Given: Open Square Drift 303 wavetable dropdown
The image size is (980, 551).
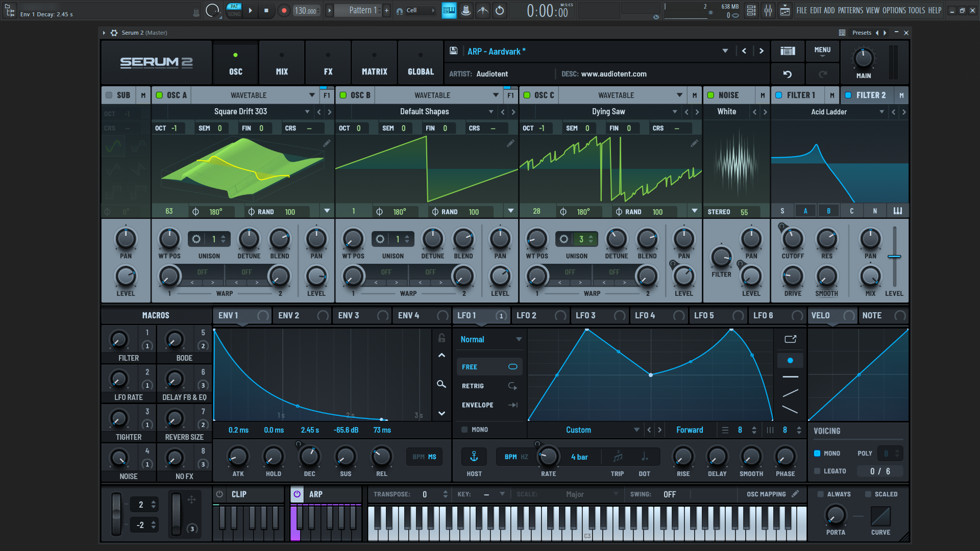Looking at the screenshot, I should tap(307, 112).
